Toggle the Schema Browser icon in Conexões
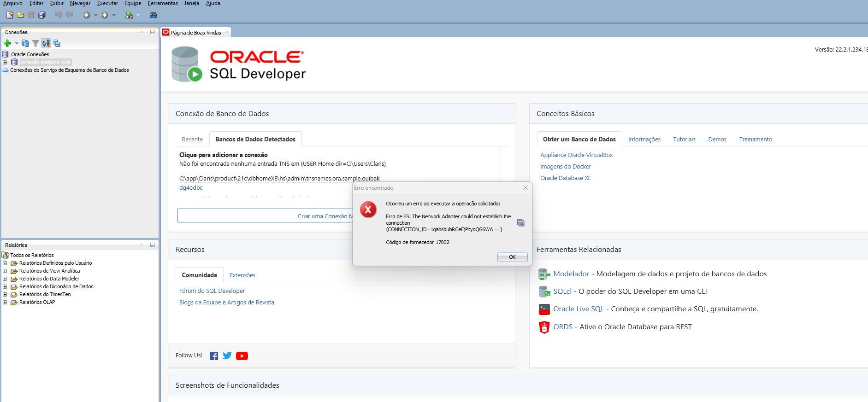868x402 pixels. pos(46,43)
